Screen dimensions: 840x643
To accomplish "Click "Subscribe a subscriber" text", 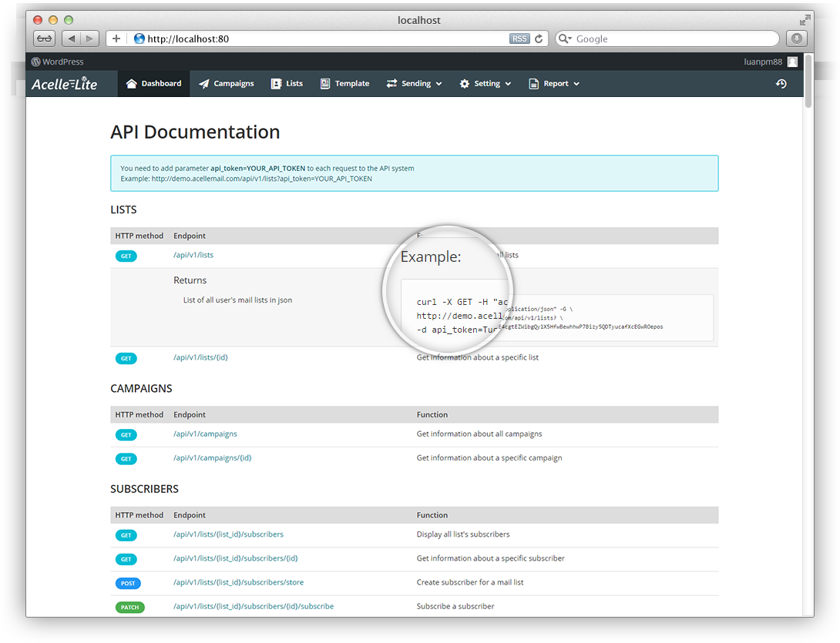I will pyautogui.click(x=455, y=607).
